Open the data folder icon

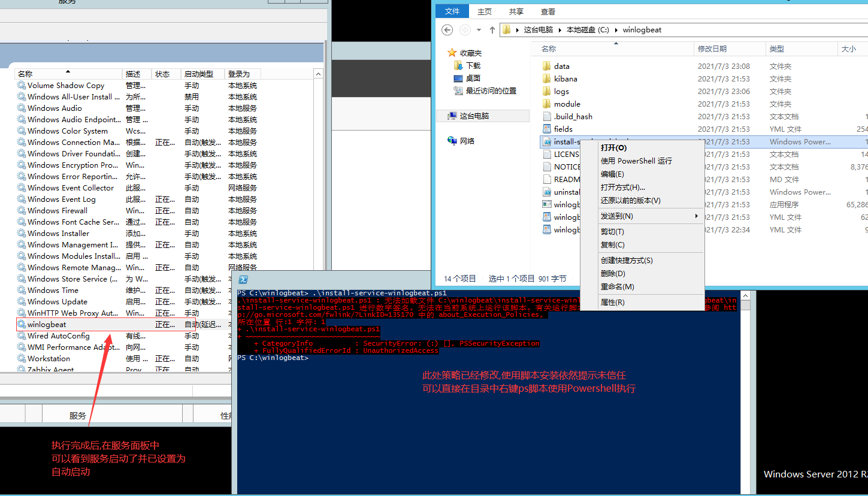(x=546, y=66)
